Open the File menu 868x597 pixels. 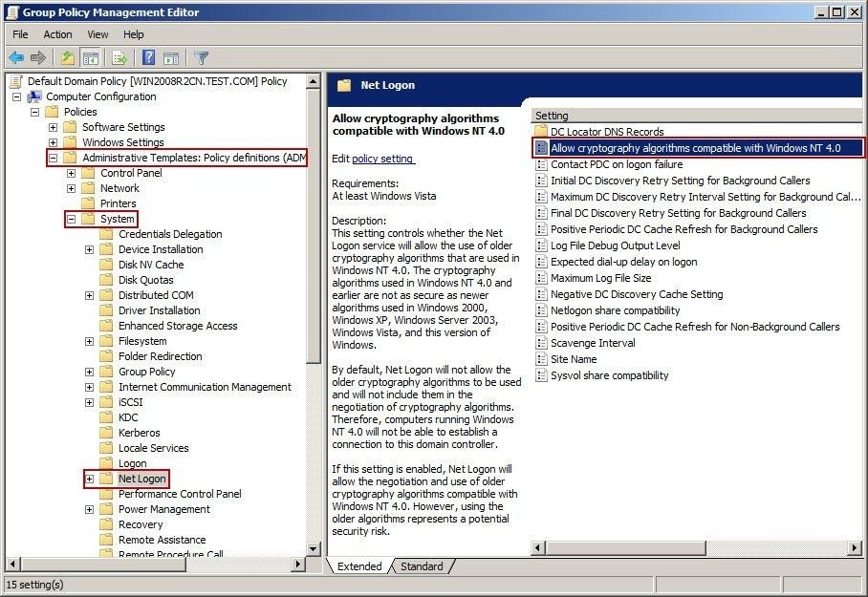pyautogui.click(x=20, y=34)
